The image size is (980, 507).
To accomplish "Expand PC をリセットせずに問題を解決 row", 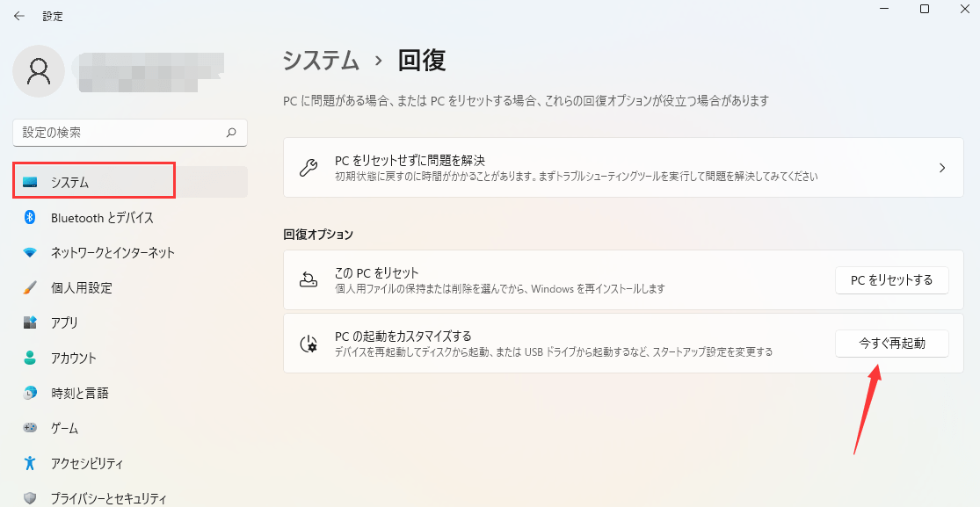I will click(942, 168).
